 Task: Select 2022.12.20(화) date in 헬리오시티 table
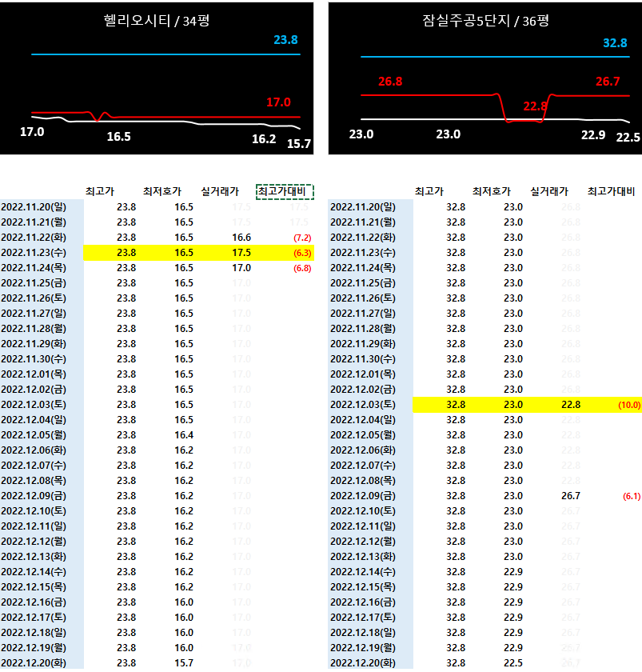34,663
